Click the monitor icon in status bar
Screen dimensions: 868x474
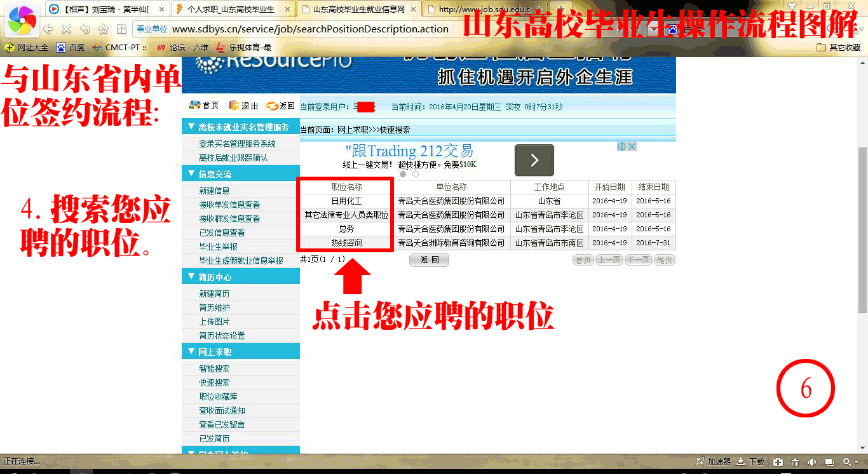829,462
